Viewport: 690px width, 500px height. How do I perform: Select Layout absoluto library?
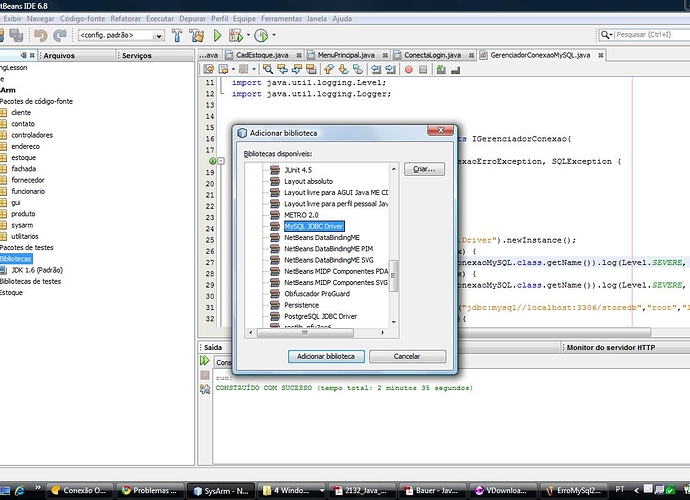click(308, 181)
